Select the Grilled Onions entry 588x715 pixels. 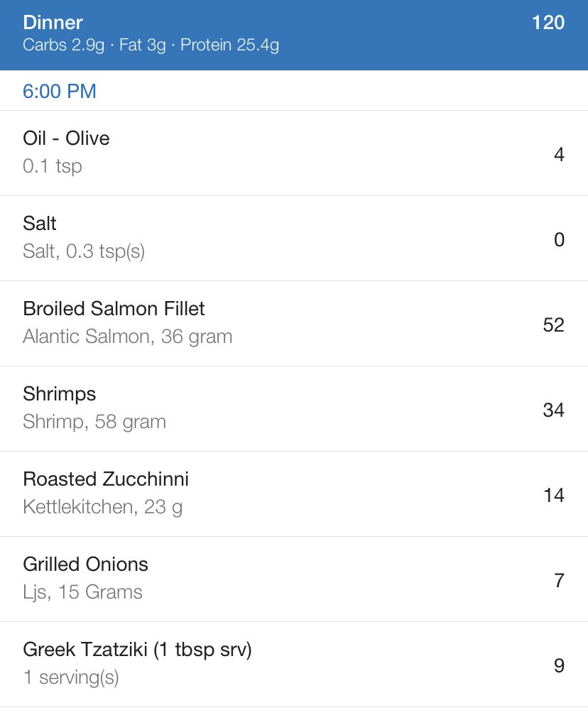(x=294, y=579)
